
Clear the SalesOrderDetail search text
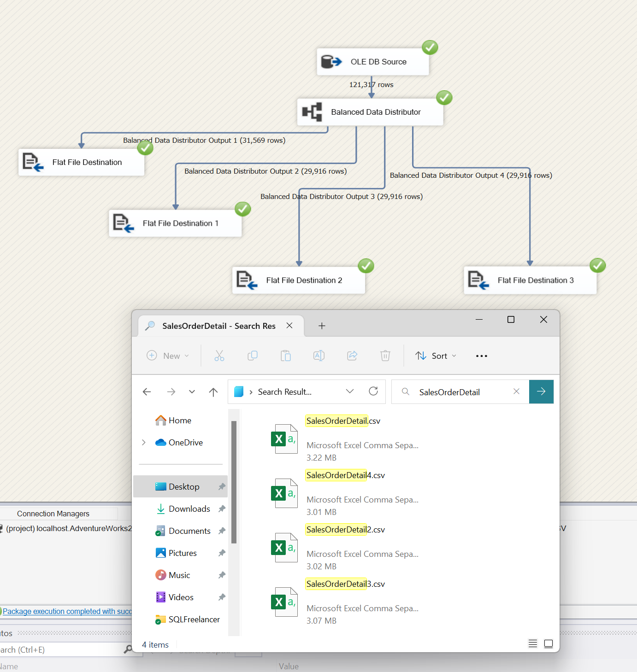pyautogui.click(x=516, y=392)
